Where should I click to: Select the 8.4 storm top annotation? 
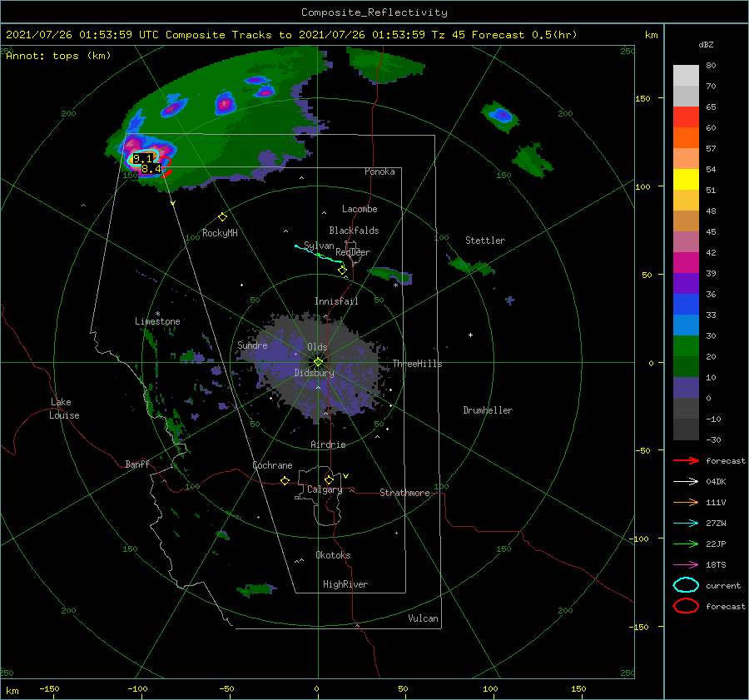pyautogui.click(x=151, y=169)
